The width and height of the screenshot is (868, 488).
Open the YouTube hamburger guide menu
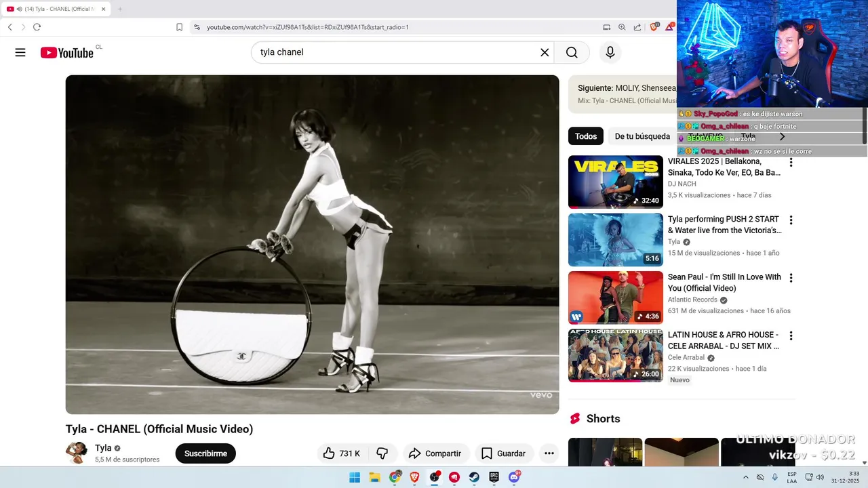pos(20,52)
